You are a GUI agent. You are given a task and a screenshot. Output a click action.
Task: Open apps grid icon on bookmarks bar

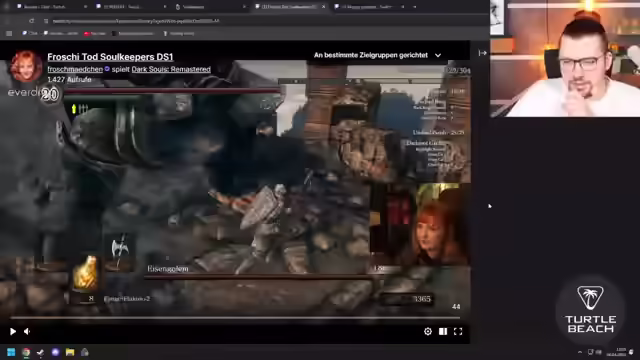coord(9,33)
